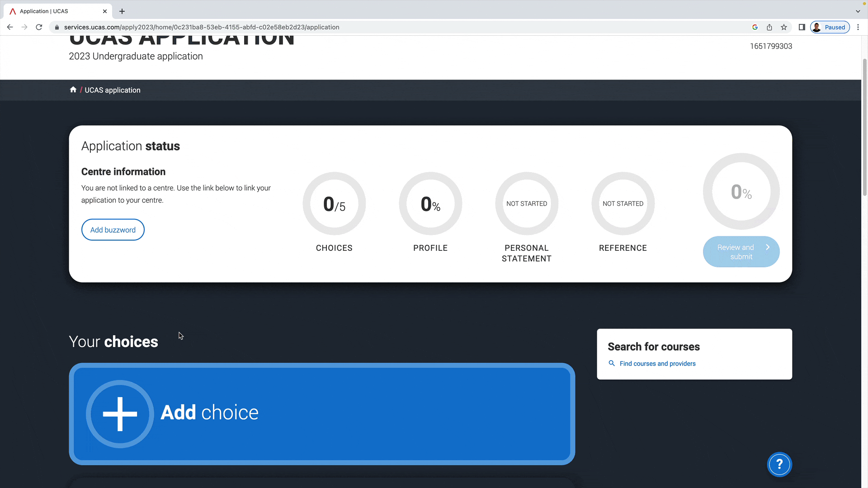Click the Centre information heading
Screen dimensions: 868x488
pos(123,172)
